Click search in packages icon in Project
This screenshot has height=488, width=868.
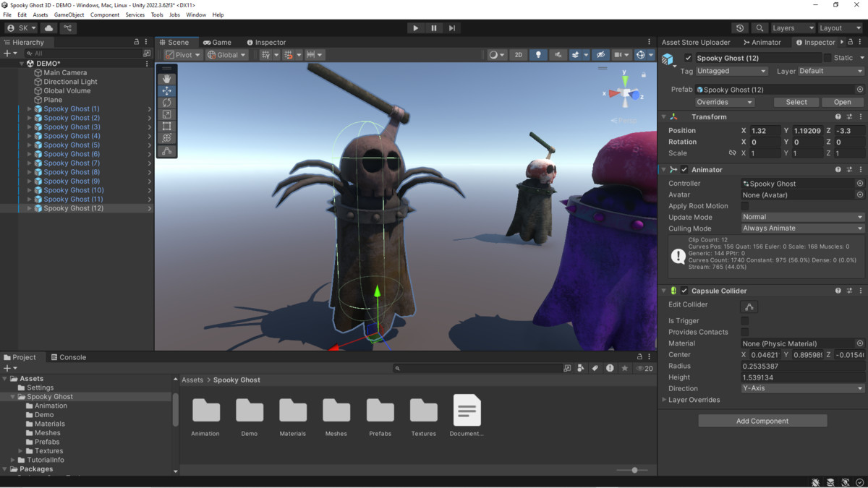(x=567, y=368)
